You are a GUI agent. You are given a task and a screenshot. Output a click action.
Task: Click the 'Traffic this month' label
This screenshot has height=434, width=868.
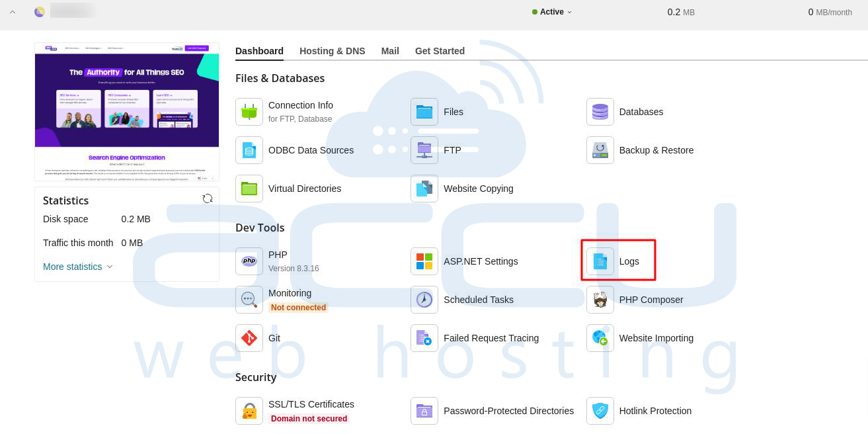78,243
